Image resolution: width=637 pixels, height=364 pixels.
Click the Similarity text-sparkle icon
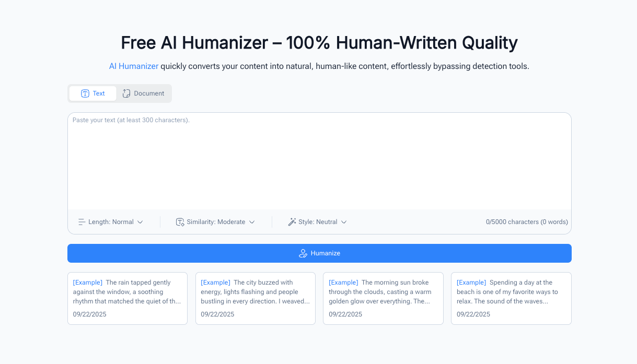coord(180,222)
